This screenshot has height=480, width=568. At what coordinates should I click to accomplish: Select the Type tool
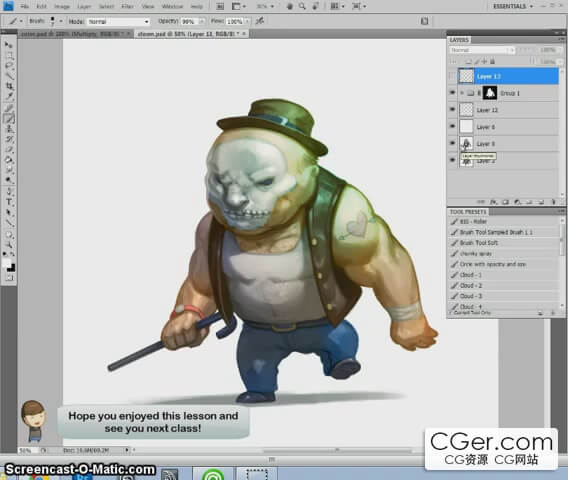tap(9, 202)
